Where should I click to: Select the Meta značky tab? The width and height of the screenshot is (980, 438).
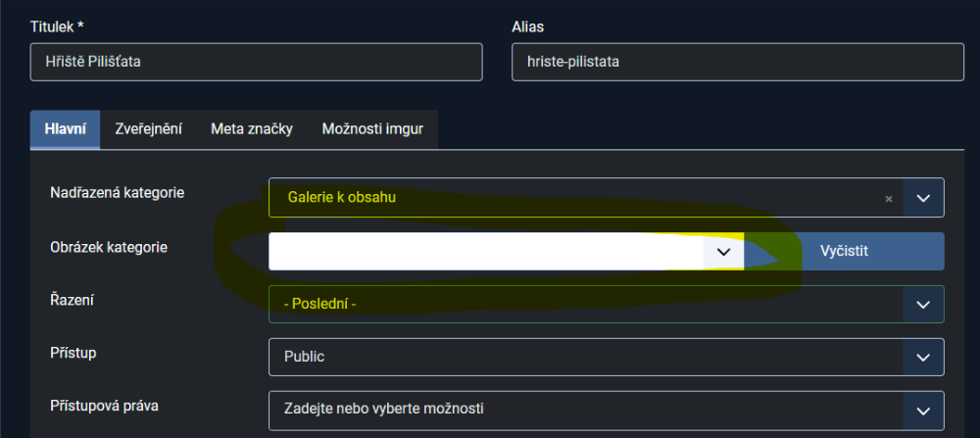pos(252,129)
